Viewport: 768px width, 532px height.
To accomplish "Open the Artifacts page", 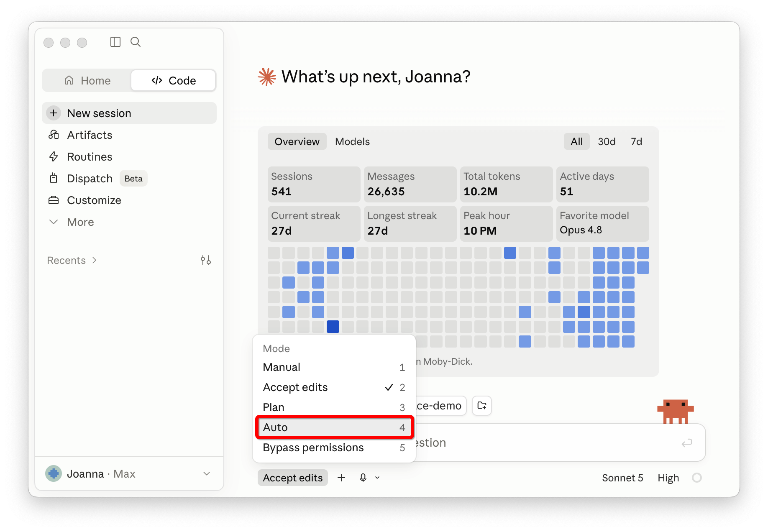I will (x=129, y=135).
